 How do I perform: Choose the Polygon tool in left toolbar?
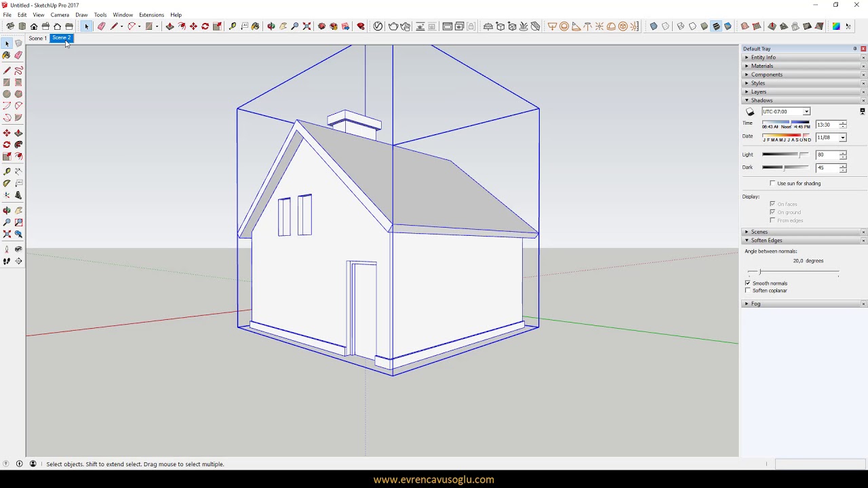(x=18, y=94)
